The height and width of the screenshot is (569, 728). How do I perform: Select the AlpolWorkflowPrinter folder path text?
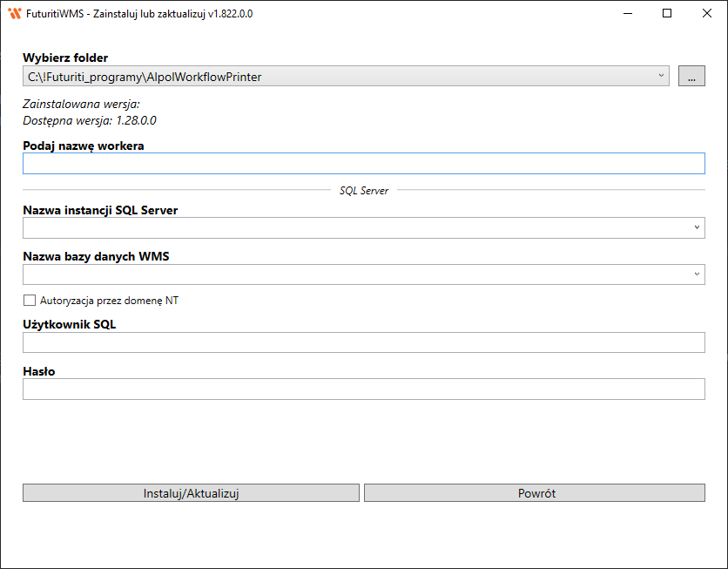click(x=145, y=77)
